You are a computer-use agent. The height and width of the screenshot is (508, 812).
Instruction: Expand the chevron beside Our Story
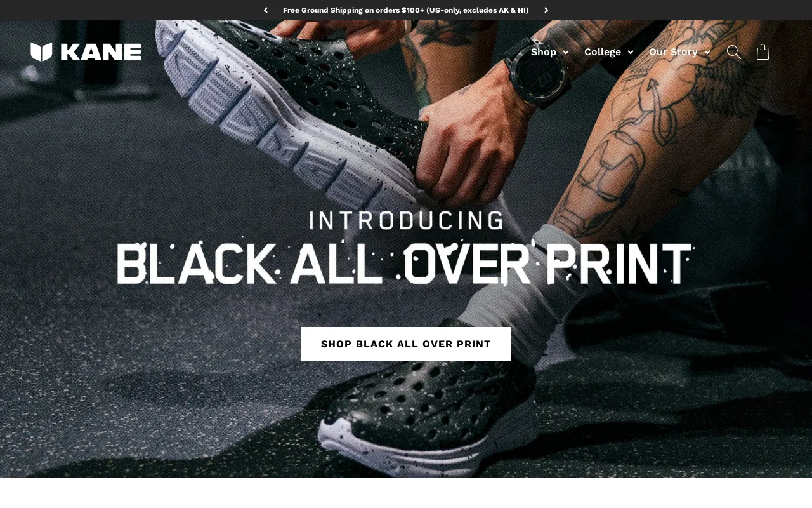click(x=707, y=53)
